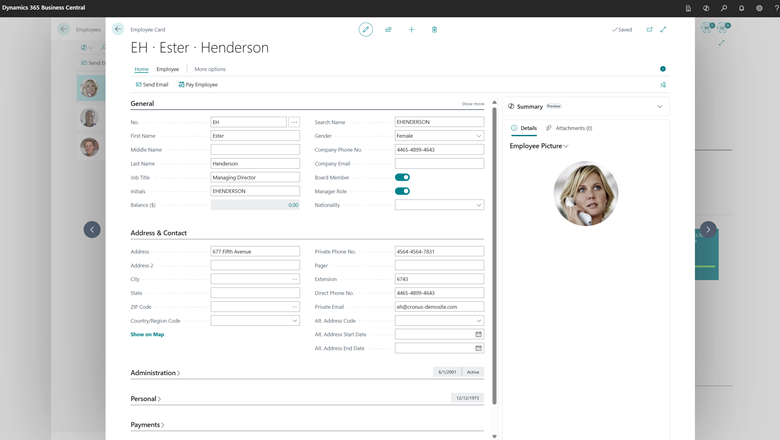Screen dimensions: 780x440
Task: Click the settings gear in top bar
Action: coord(759,8)
